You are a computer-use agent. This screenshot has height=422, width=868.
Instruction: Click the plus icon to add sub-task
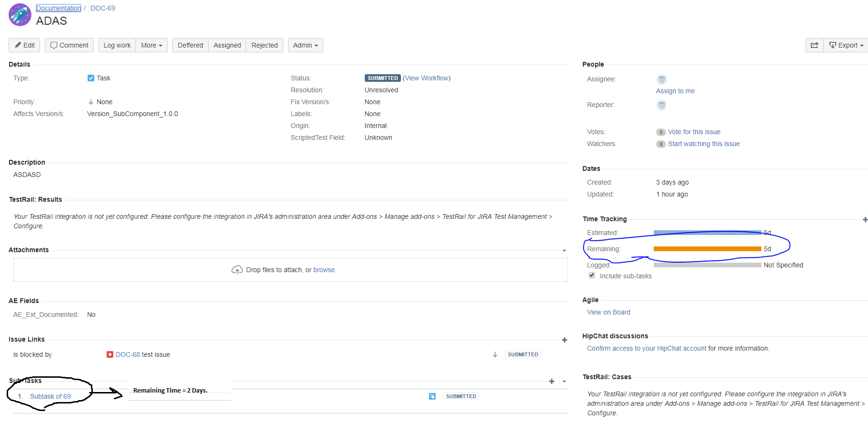(551, 381)
